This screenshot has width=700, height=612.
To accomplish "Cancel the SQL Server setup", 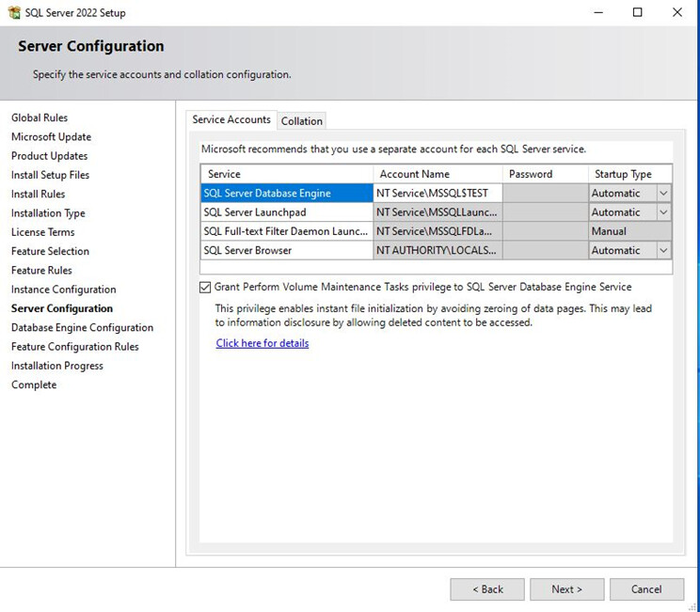I will (x=646, y=589).
